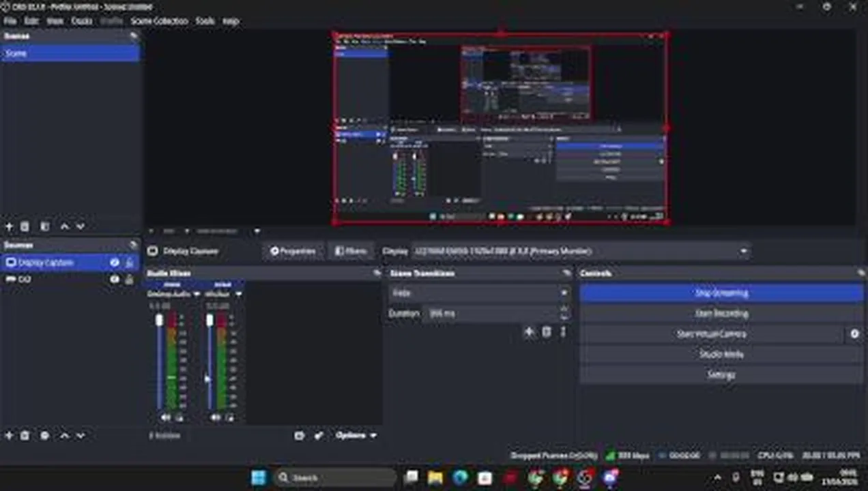Float the Audio Mixer dock via header icon

[377, 273]
